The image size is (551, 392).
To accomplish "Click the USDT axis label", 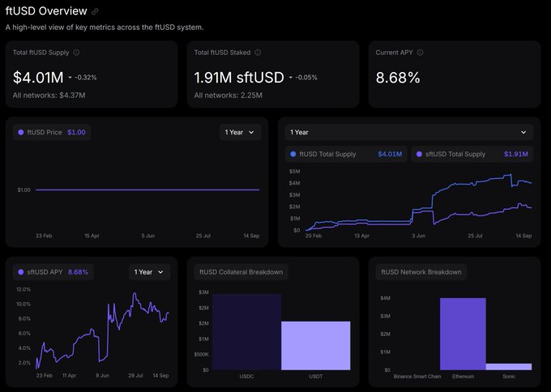I will (x=315, y=376).
